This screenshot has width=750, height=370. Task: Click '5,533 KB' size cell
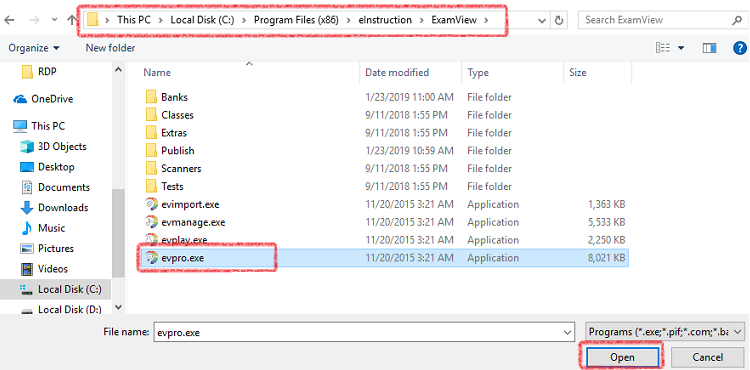tap(606, 222)
